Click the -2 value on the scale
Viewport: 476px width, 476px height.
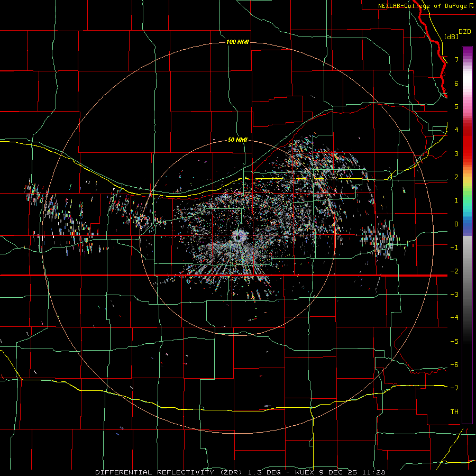pyautogui.click(x=454, y=271)
